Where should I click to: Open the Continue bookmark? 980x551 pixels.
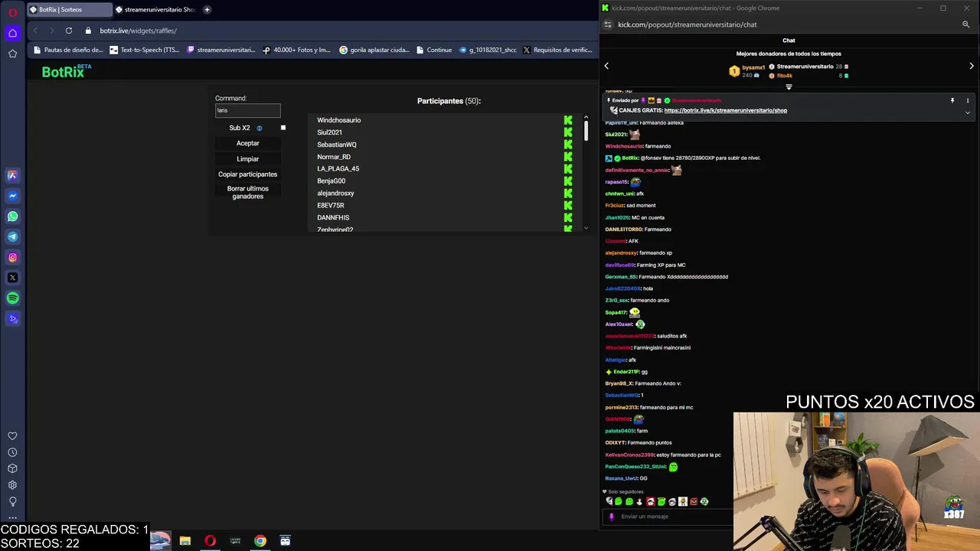433,50
